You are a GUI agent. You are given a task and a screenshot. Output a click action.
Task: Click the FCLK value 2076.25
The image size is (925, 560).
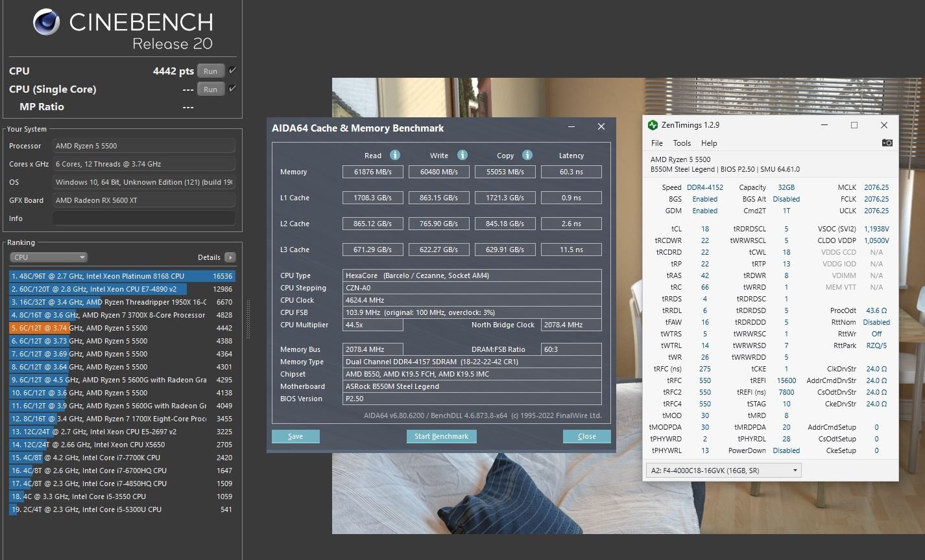(876, 199)
